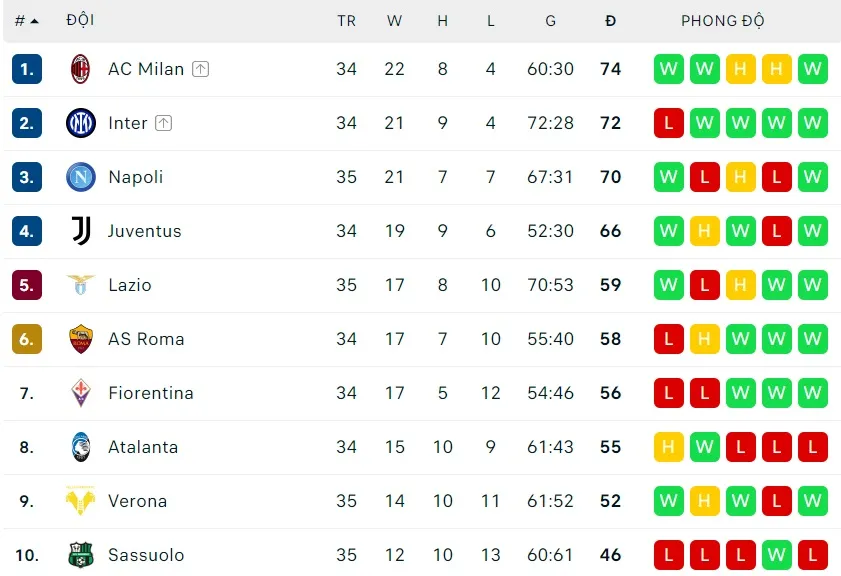Image resolution: width=841 pixels, height=576 pixels.
Task: Click AC Milan's most recent W badge
Action: click(x=813, y=69)
